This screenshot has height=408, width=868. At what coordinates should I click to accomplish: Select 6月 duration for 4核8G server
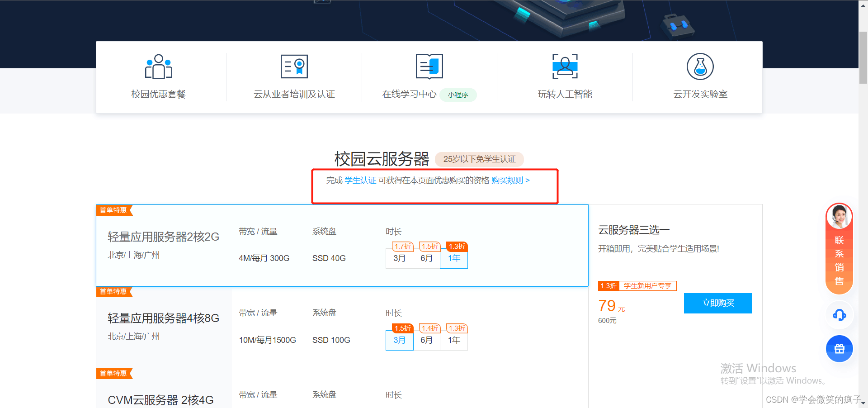coord(426,340)
